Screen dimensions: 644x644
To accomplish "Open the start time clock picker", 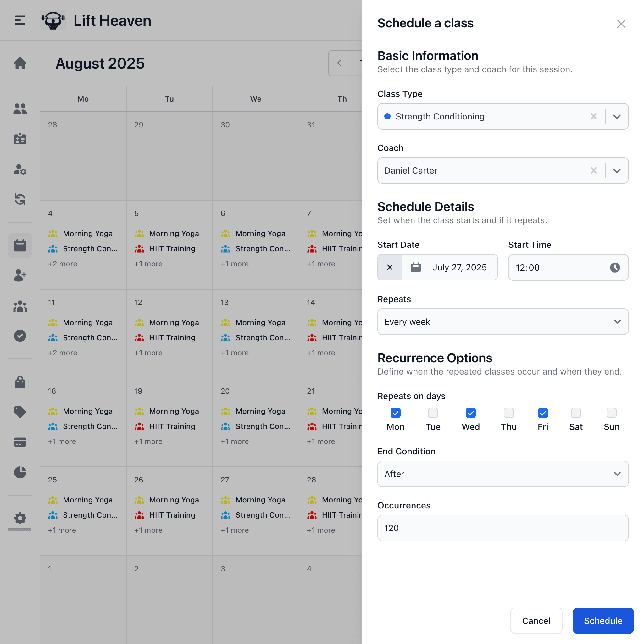I will tap(615, 267).
